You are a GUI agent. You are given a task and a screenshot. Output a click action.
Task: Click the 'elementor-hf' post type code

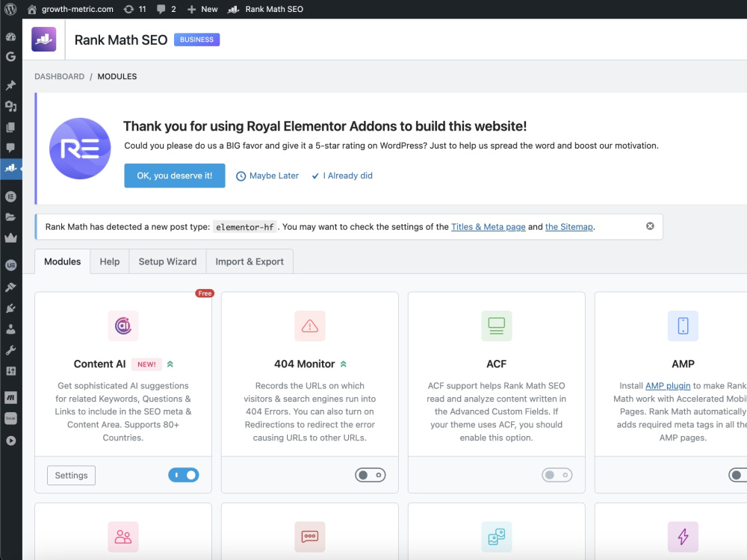tap(245, 227)
